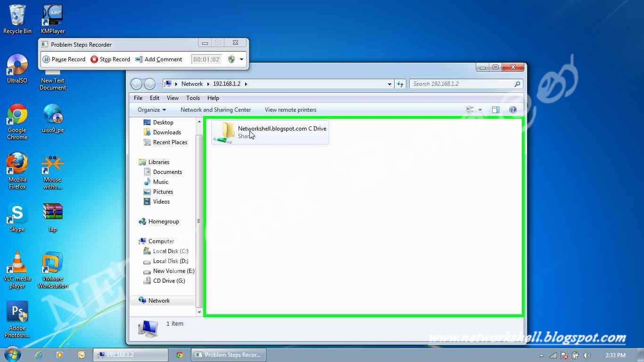The image size is (644, 362).
Task: Click the Refresh button next to the address bar
Action: (400, 84)
